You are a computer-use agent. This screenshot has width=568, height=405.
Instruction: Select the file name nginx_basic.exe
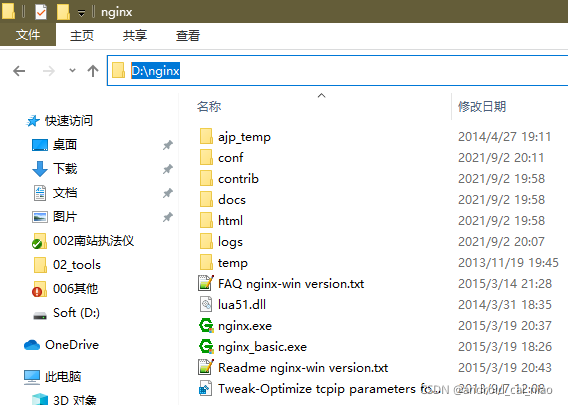click(x=263, y=347)
